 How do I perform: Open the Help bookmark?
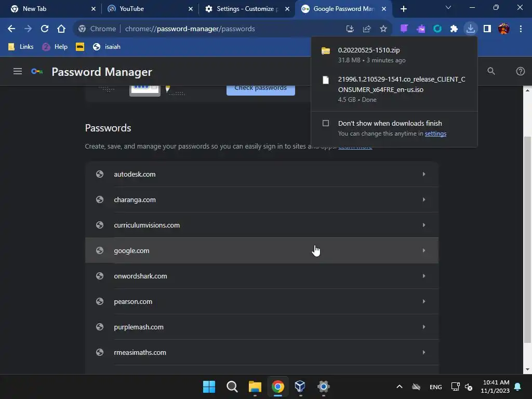coord(55,47)
